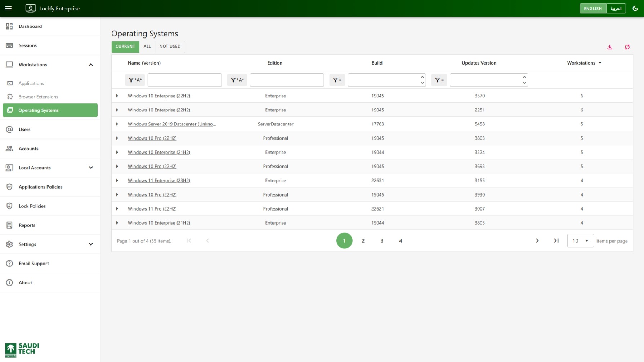Click the Reports document icon
The height and width of the screenshot is (362, 644).
(10, 225)
